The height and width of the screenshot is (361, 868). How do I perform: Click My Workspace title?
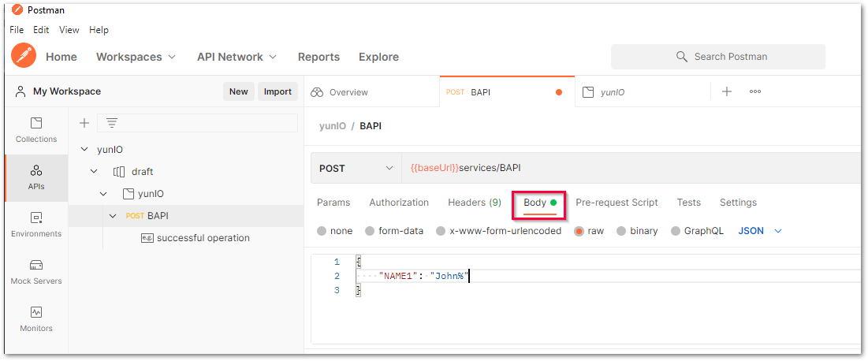click(67, 91)
